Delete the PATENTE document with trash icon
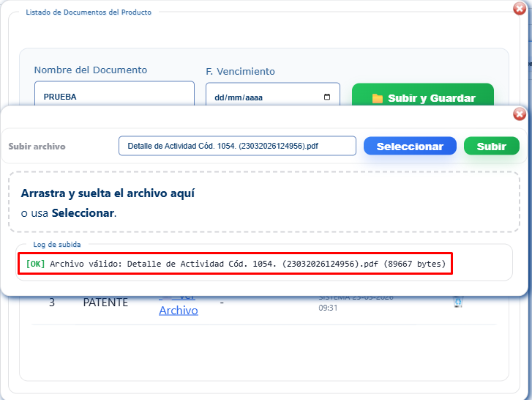Screen dimensions: 532x400 pos(458,302)
